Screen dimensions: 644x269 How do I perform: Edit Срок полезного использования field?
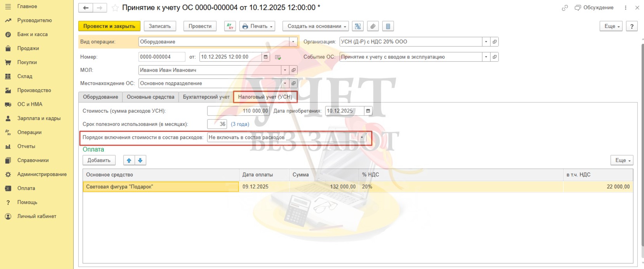tap(217, 124)
